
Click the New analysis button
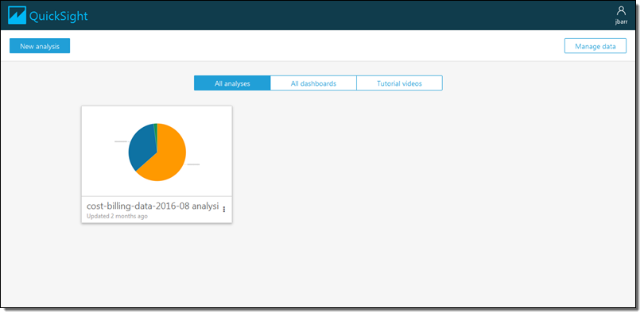(x=40, y=46)
